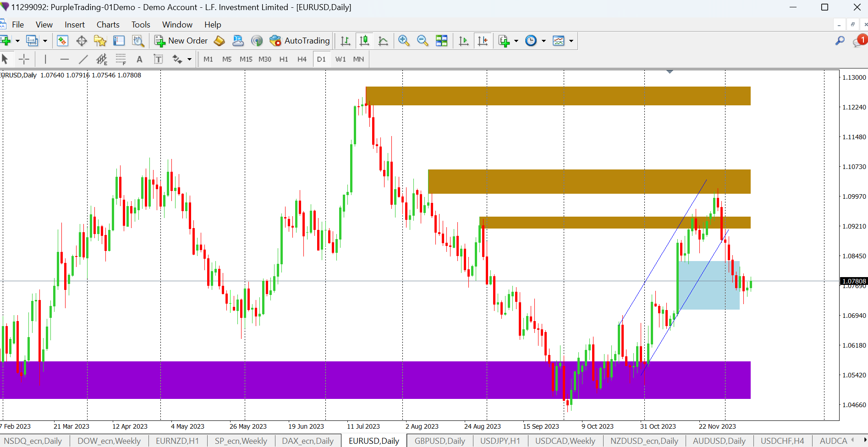Click the Zoom In magnifier icon

[x=404, y=41]
